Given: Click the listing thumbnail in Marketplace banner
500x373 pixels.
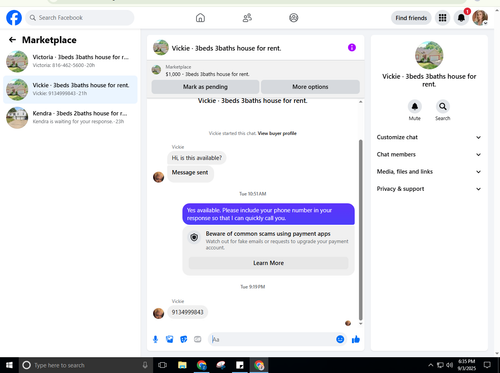Looking at the screenshot, I should [x=156, y=70].
